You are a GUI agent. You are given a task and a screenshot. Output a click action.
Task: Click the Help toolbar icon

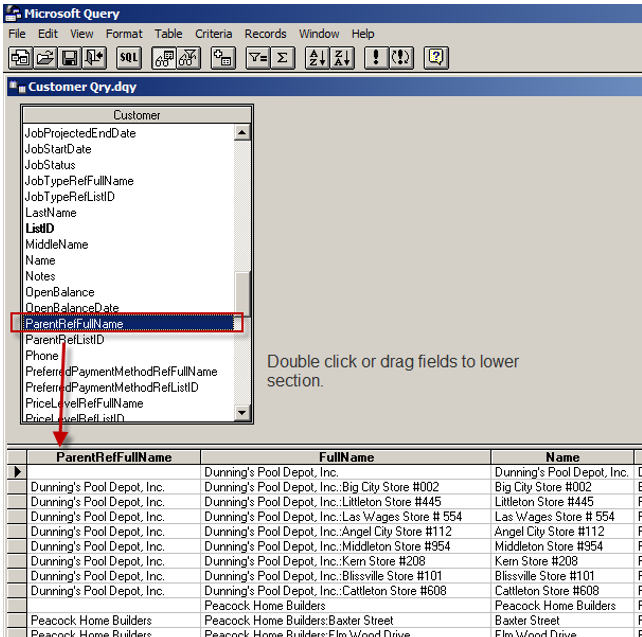point(436,58)
